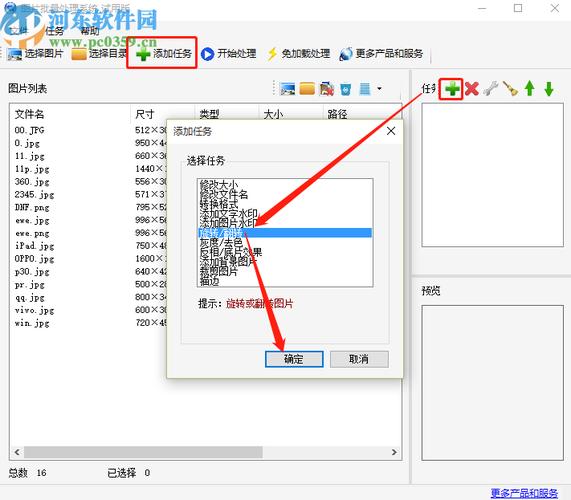Sort by the 大小 column header
The image size is (571, 500).
[x=273, y=114]
